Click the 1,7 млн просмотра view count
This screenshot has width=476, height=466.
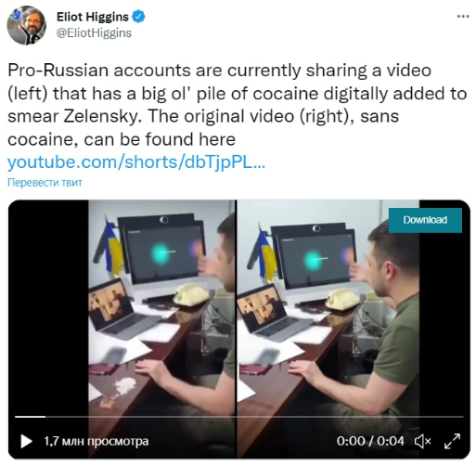96,441
